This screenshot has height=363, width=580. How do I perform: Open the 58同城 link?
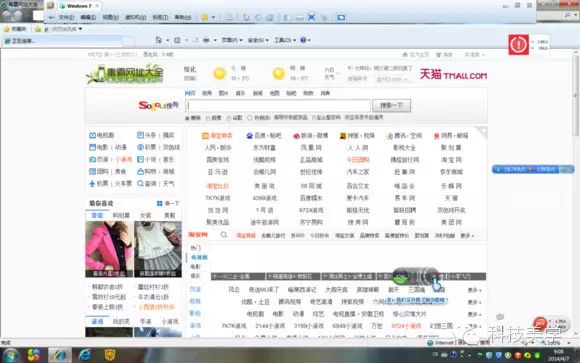311,186
